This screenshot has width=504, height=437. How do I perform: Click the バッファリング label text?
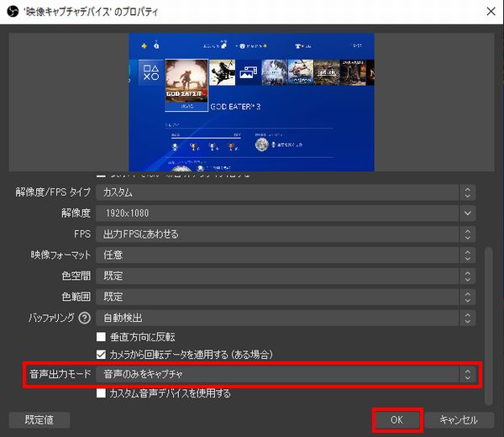pos(51,318)
